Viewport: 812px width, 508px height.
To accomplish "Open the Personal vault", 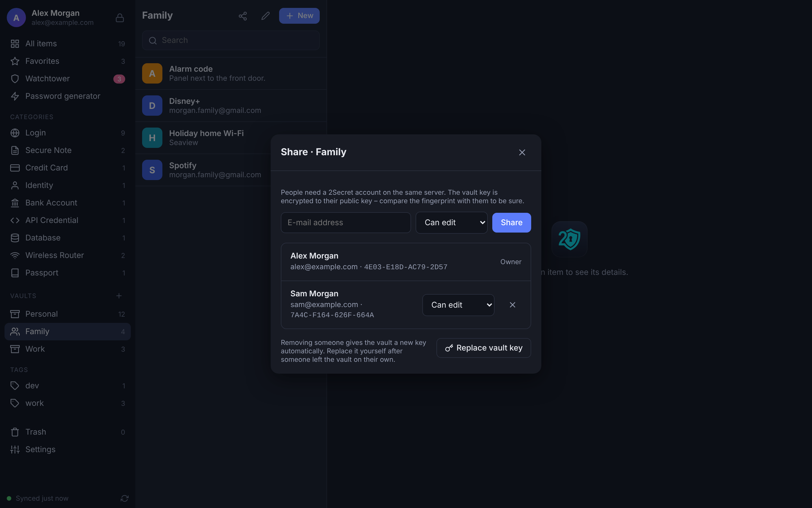I will pos(67,314).
